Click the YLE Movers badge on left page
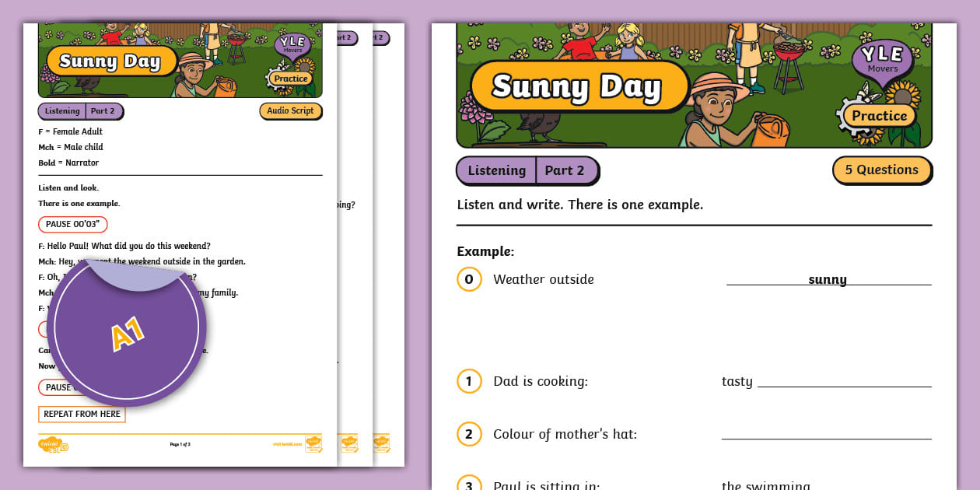980x490 pixels. [293, 45]
